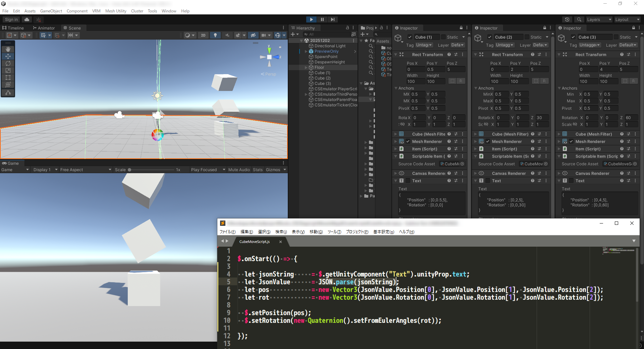The height and width of the screenshot is (349, 644).
Task: Open custom editor tools button
Action: click(x=8, y=93)
